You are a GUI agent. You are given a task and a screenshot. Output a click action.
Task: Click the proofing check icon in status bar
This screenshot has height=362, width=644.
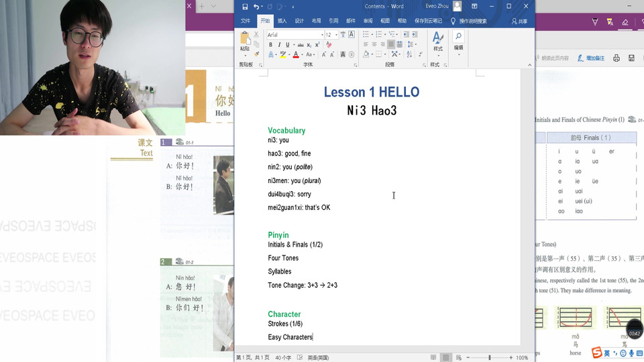300,357
